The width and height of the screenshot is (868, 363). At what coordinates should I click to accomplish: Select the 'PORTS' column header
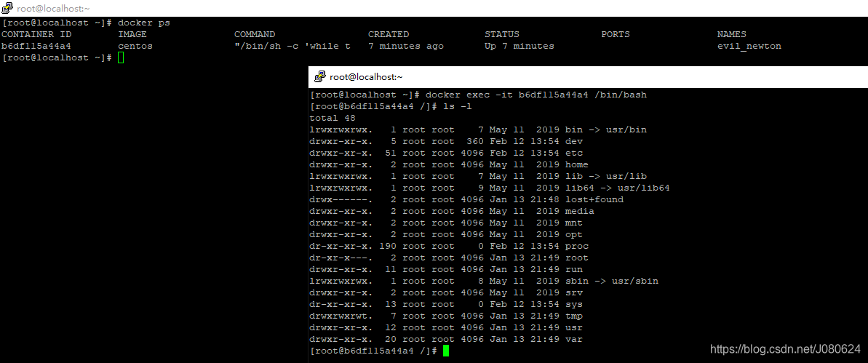tap(616, 34)
